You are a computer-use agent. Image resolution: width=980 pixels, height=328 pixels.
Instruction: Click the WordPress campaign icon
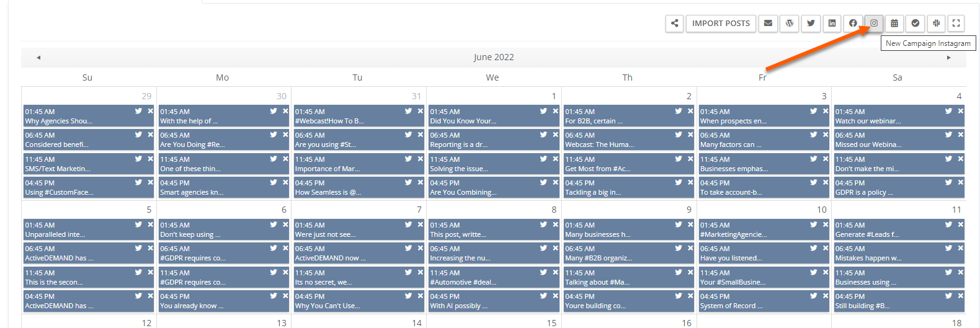pyautogui.click(x=790, y=24)
